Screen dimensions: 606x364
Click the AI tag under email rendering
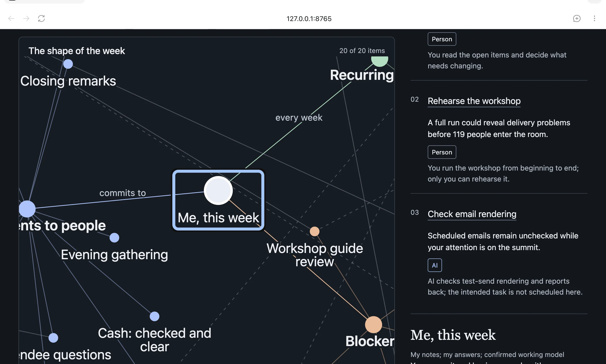(x=435, y=265)
